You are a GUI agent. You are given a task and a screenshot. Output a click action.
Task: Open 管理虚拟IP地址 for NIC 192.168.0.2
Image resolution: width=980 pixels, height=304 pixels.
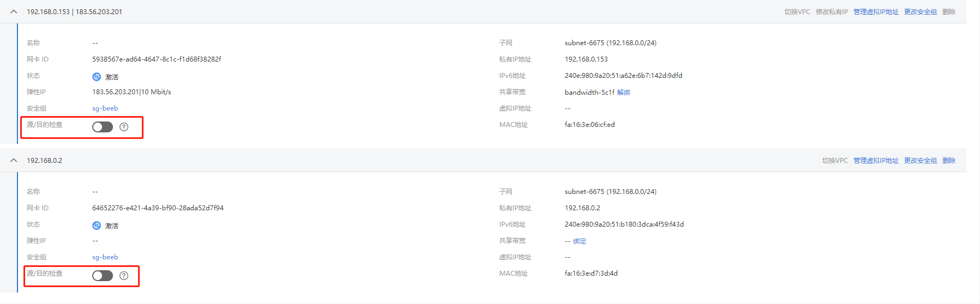pos(876,161)
